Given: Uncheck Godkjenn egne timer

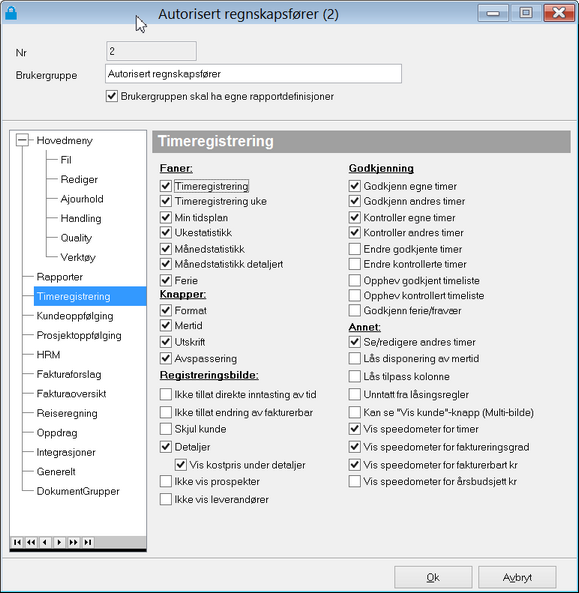Looking at the screenshot, I should coord(354,186).
